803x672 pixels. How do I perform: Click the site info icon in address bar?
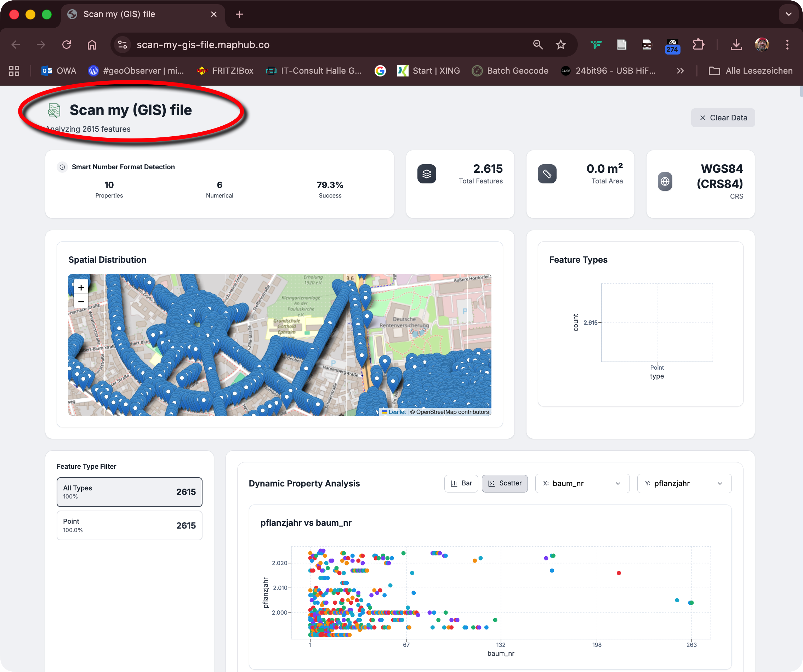point(123,45)
